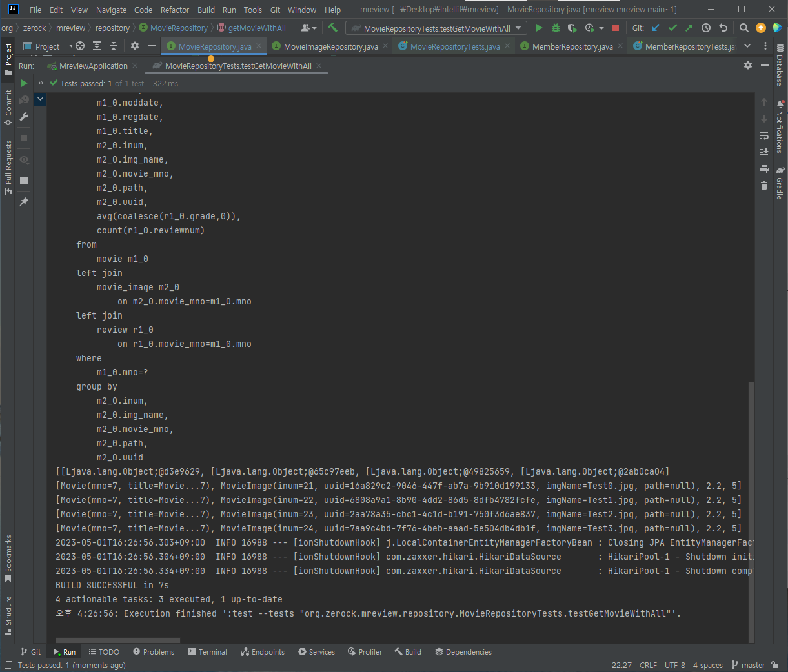The height and width of the screenshot is (672, 788).
Task: Clear console with trash icon
Action: pos(764,186)
